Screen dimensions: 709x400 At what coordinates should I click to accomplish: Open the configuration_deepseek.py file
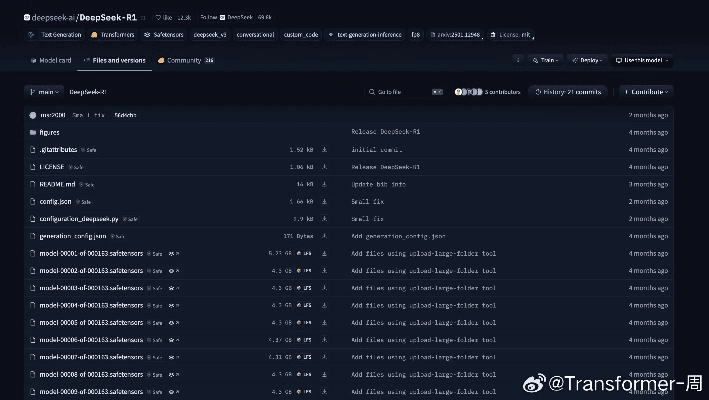click(79, 218)
